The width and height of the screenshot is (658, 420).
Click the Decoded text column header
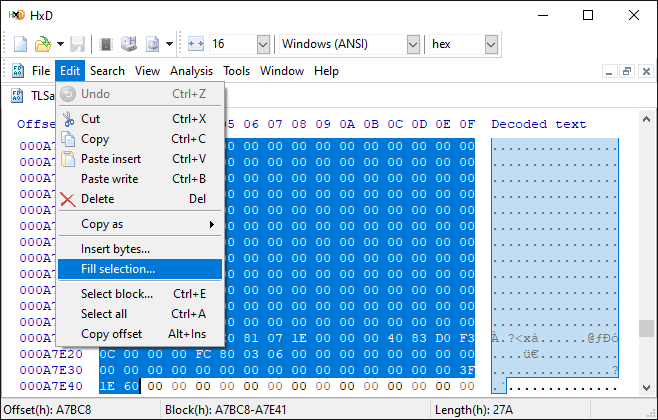point(539,124)
